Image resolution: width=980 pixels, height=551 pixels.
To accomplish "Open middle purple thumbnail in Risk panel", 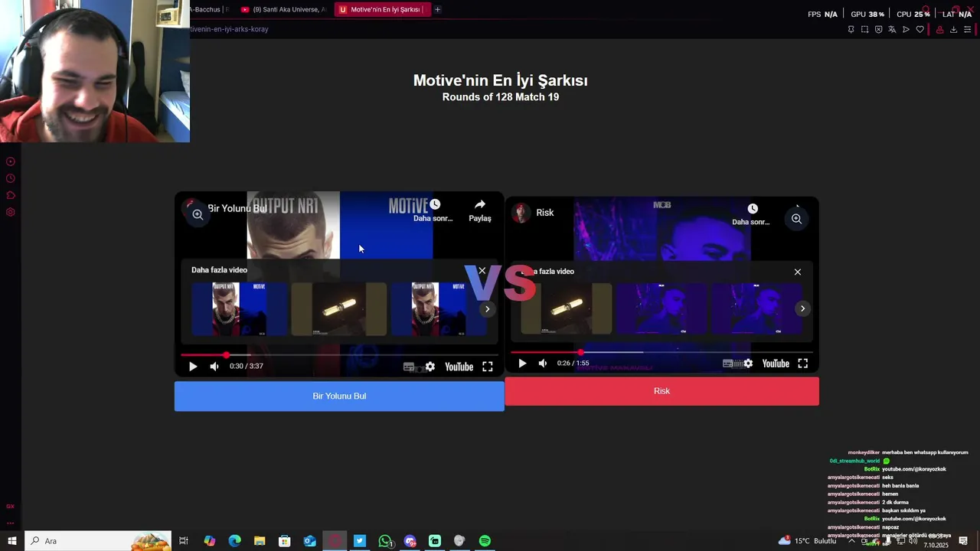I will pyautogui.click(x=661, y=308).
